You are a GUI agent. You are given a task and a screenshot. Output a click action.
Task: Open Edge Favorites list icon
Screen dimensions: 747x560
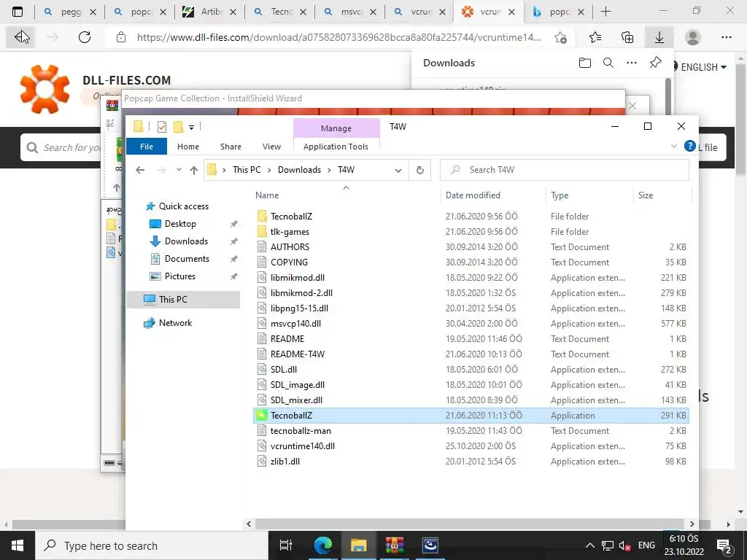[x=595, y=37]
